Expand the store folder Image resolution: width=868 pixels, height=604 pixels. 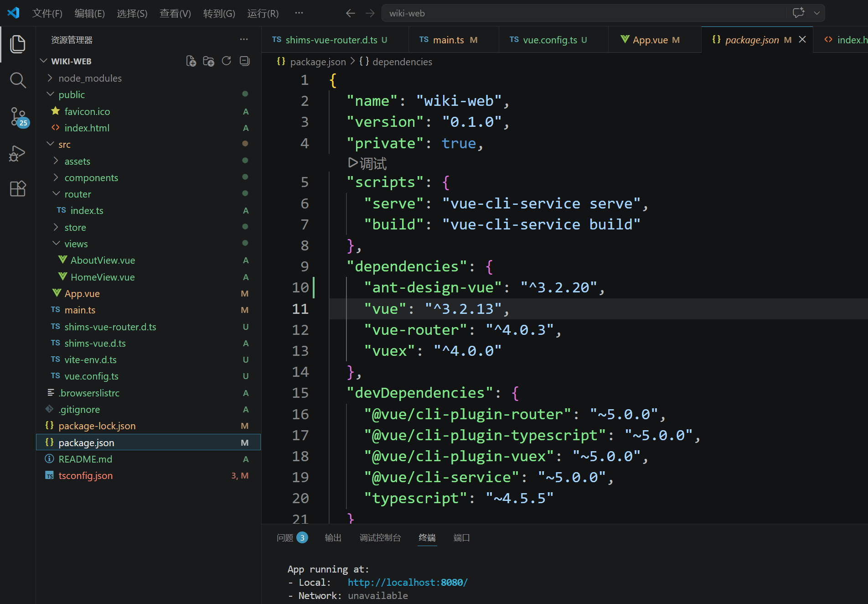(75, 227)
